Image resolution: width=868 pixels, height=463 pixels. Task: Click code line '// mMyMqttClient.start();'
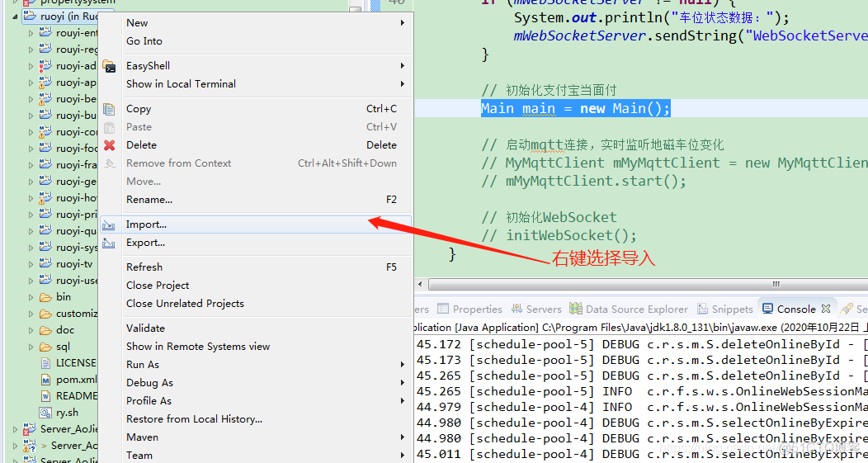click(x=584, y=181)
